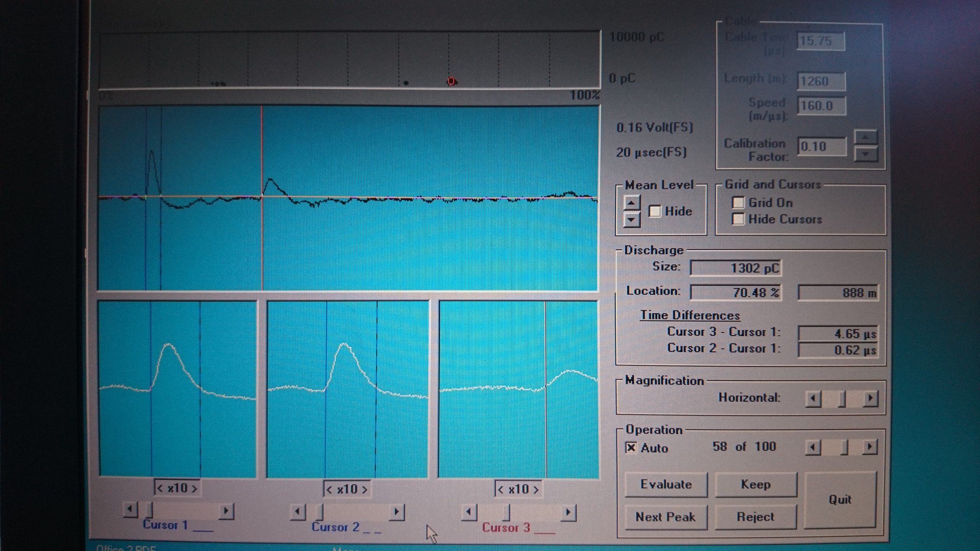Raise the Mean Level with up arrow

coord(632,203)
